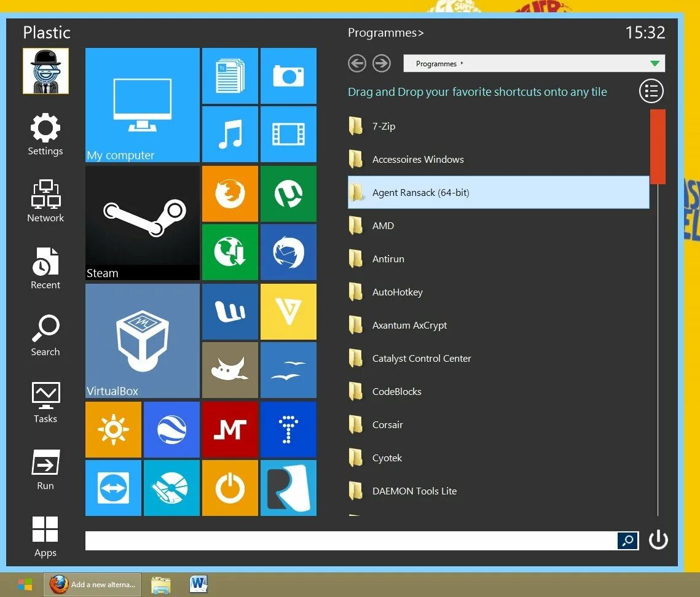The width and height of the screenshot is (700, 597).
Task: Toggle the list view button
Action: 651,91
